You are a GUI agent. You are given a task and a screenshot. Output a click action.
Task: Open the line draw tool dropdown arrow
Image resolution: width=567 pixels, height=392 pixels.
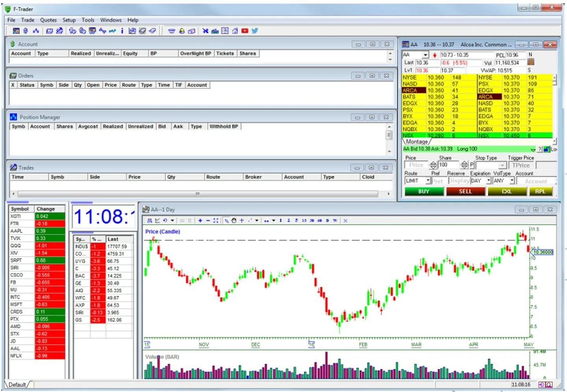pos(257,220)
